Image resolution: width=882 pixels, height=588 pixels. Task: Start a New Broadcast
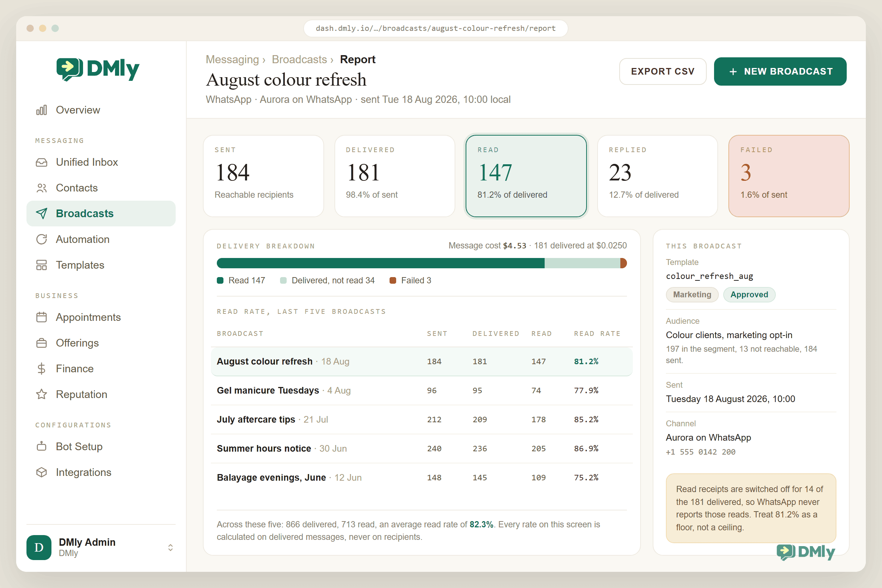(780, 71)
